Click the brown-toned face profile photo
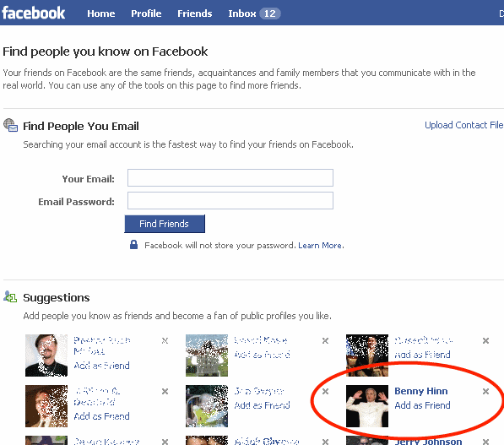Viewport: 504px width, 445px height. [x=46, y=406]
